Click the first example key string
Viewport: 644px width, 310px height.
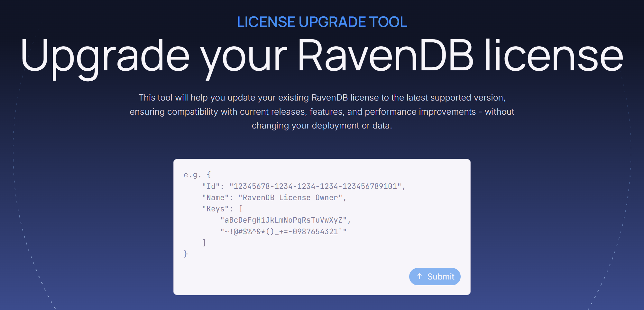(284, 220)
